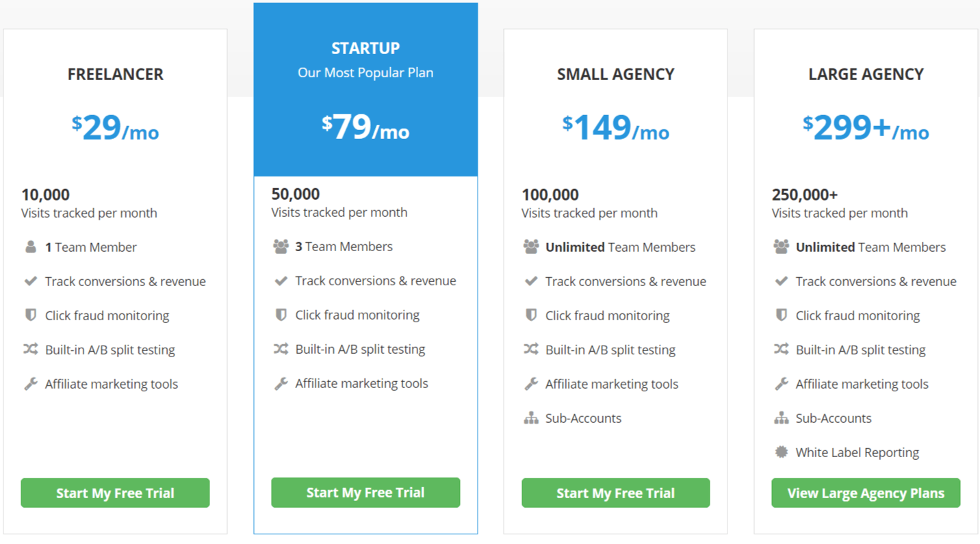
Task: Click the $79/mo Startup price
Action: 365,127
